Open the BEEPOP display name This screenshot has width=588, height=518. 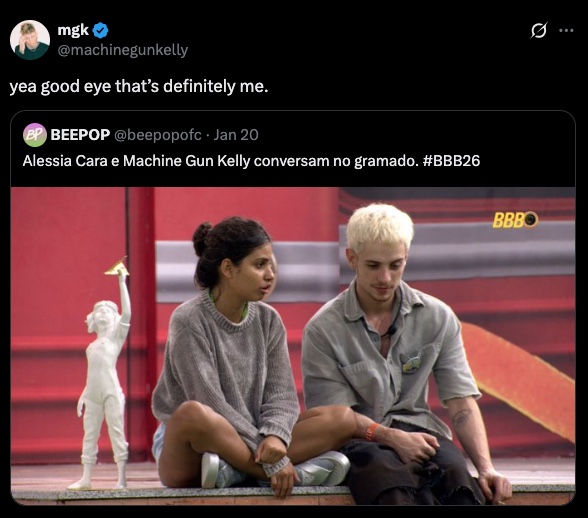[x=80, y=135]
